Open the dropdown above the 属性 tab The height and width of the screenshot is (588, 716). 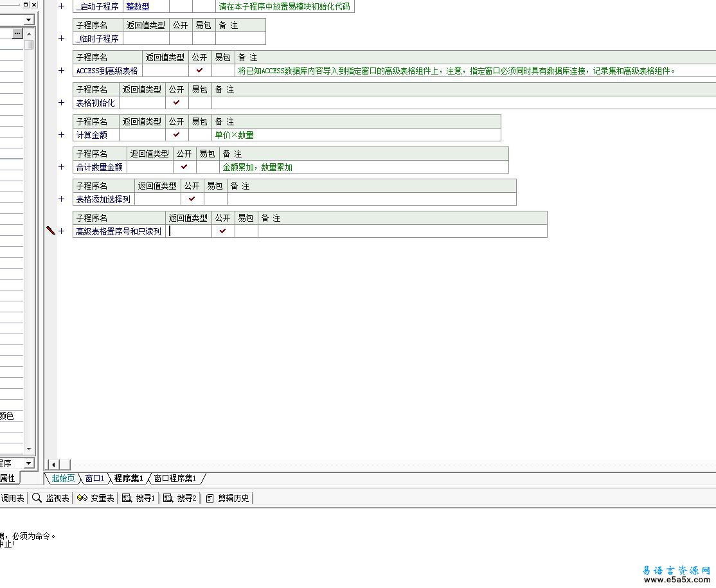pos(29,463)
